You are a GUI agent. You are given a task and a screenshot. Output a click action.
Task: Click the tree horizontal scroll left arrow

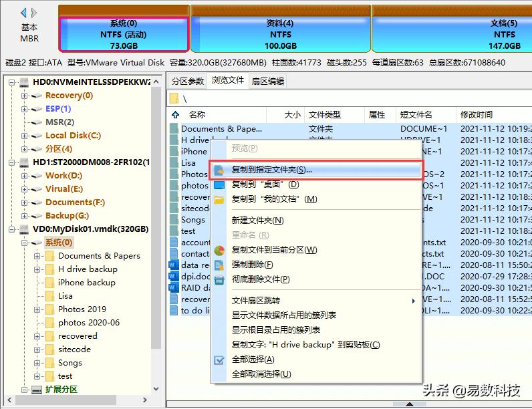[x=10, y=400]
